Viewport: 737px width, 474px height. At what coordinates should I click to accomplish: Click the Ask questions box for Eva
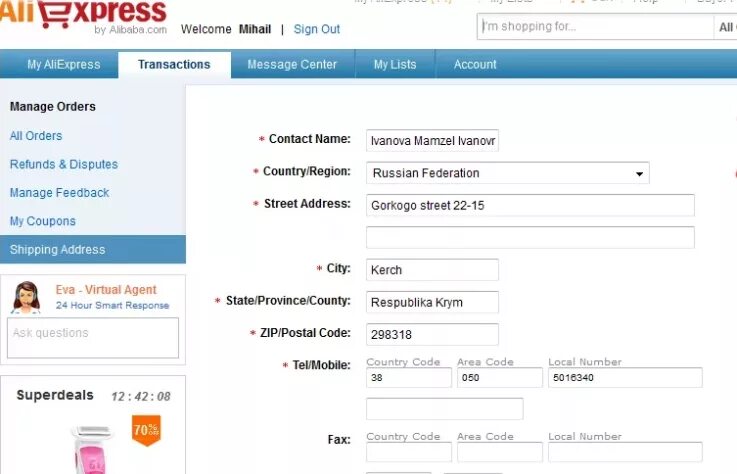(x=93, y=338)
